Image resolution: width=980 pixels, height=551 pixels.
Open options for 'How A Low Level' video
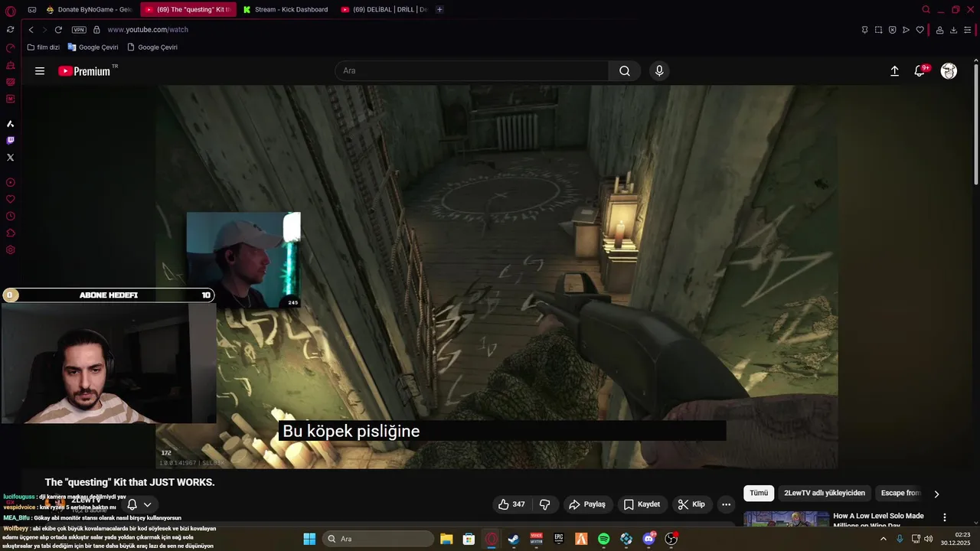click(945, 517)
